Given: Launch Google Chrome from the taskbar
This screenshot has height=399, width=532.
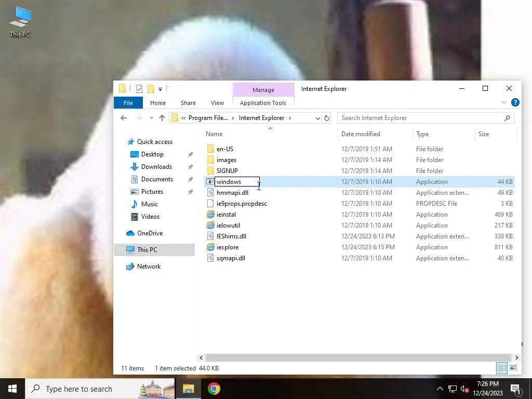Looking at the screenshot, I should [214, 389].
